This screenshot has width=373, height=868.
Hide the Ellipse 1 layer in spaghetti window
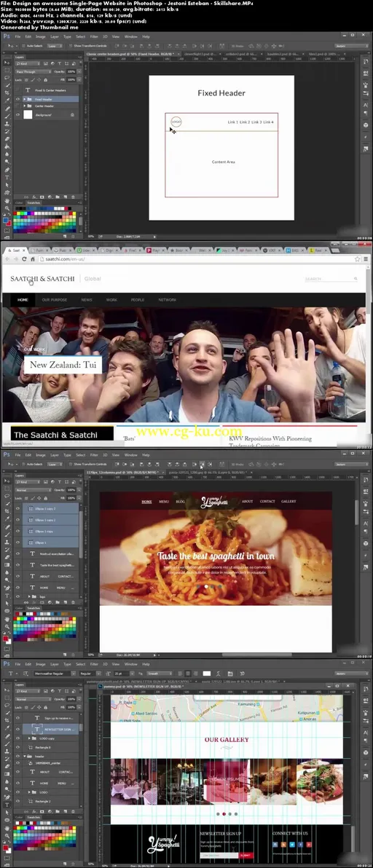click(17, 542)
